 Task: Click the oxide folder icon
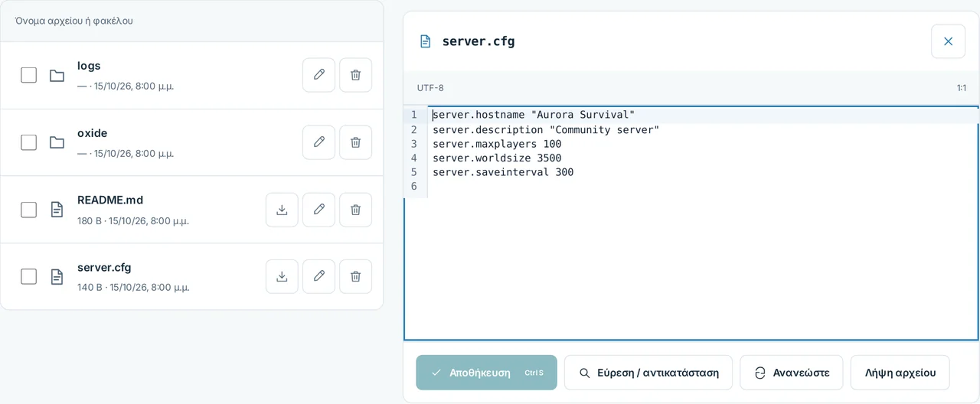pos(57,142)
